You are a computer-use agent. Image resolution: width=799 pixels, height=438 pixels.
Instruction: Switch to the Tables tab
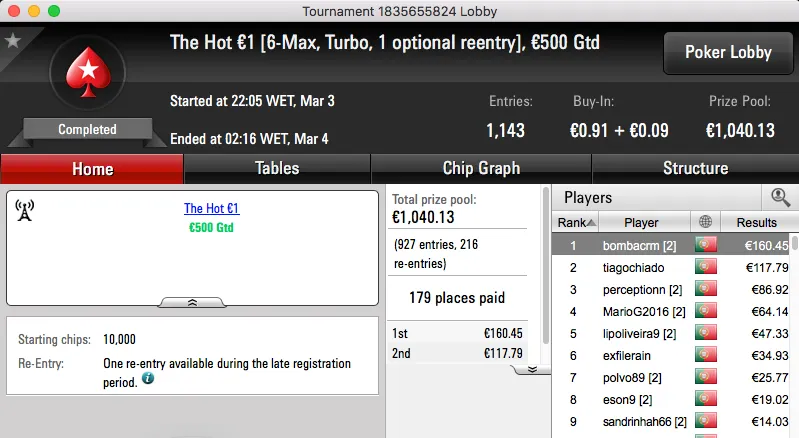[x=277, y=168]
